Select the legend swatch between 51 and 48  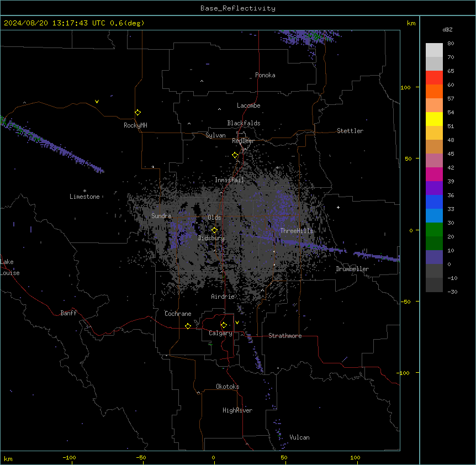(x=434, y=133)
